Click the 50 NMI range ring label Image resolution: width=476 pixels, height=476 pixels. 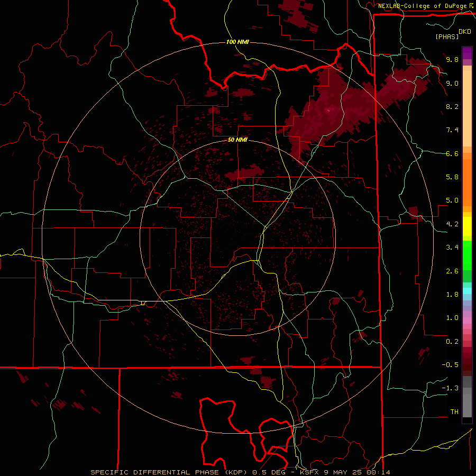pyautogui.click(x=237, y=140)
